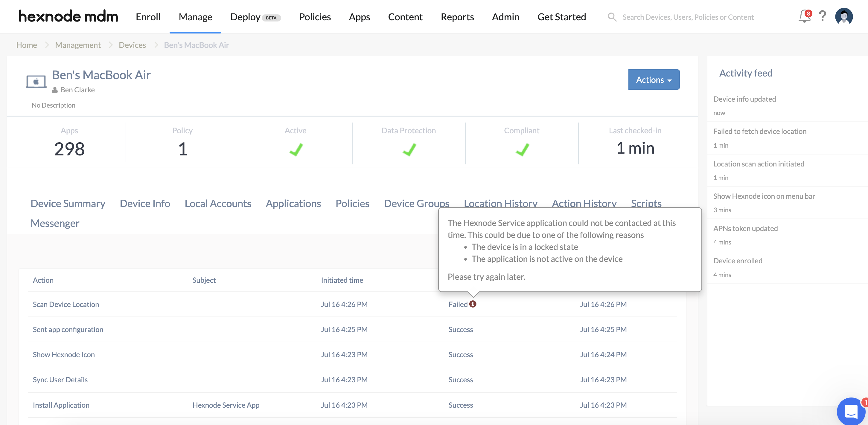868x425 pixels.
Task: Click 'Device info updated' feed entry
Action: coord(745,99)
